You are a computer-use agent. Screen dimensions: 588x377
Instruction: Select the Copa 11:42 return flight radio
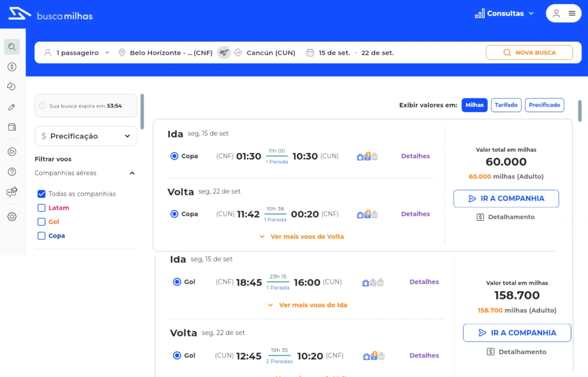tap(174, 214)
